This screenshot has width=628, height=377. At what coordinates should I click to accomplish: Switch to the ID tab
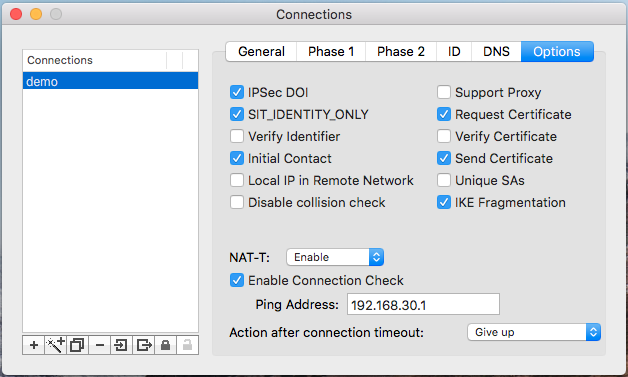pyautogui.click(x=454, y=52)
